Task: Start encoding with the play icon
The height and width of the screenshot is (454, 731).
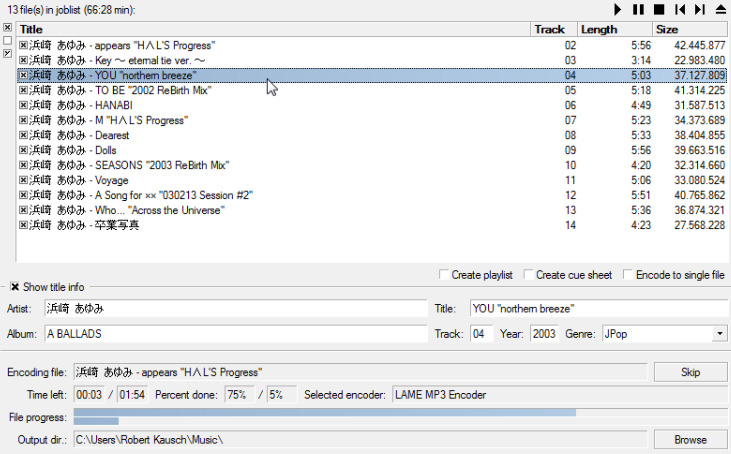Action: [x=617, y=9]
